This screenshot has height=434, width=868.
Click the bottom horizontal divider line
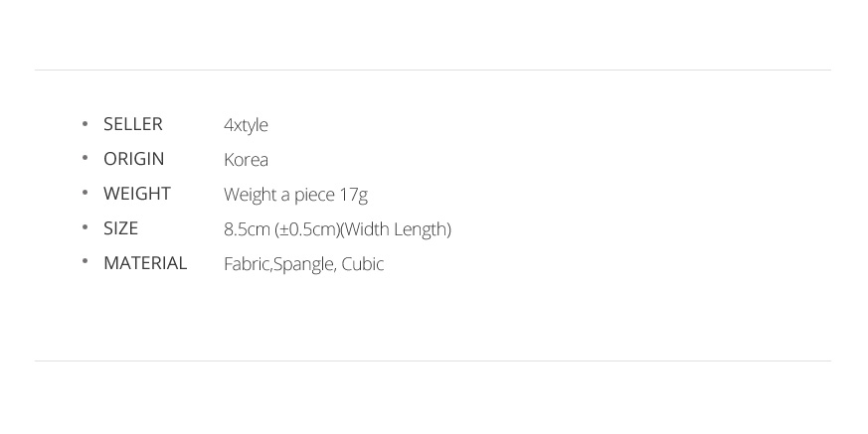pos(433,361)
